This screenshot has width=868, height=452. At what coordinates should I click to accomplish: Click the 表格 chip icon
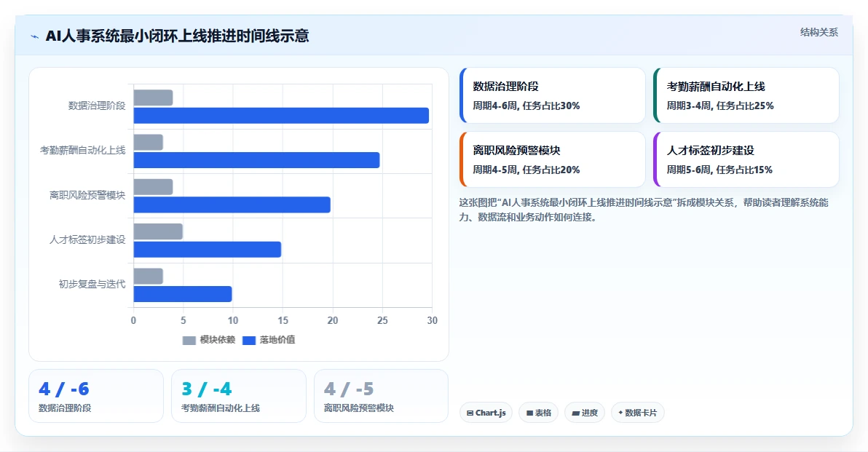tap(530, 413)
